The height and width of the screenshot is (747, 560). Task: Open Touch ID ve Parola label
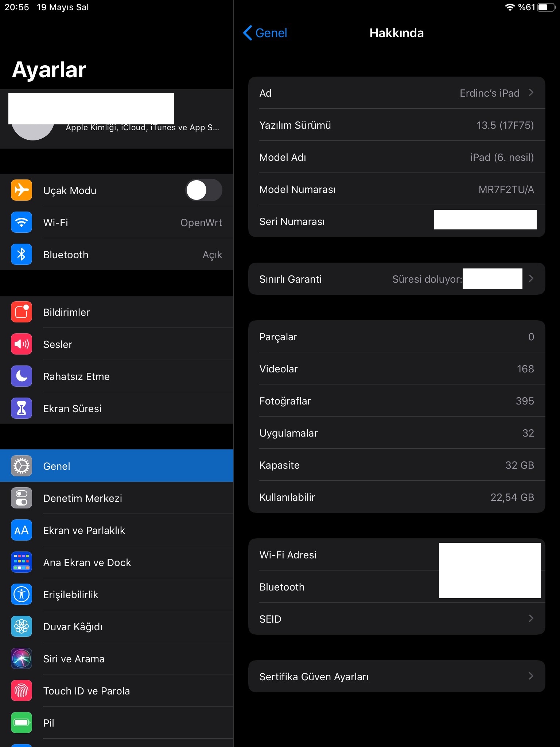pyautogui.click(x=86, y=691)
